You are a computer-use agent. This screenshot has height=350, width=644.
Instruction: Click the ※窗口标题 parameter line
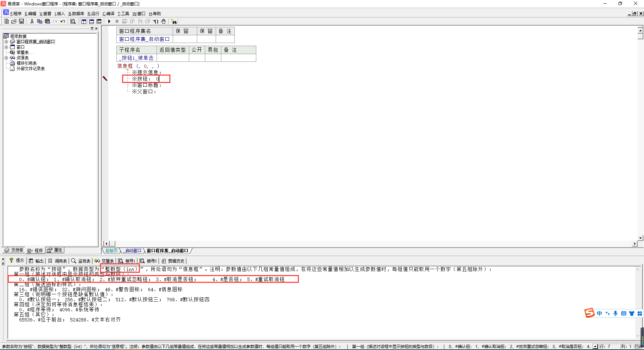tap(147, 85)
